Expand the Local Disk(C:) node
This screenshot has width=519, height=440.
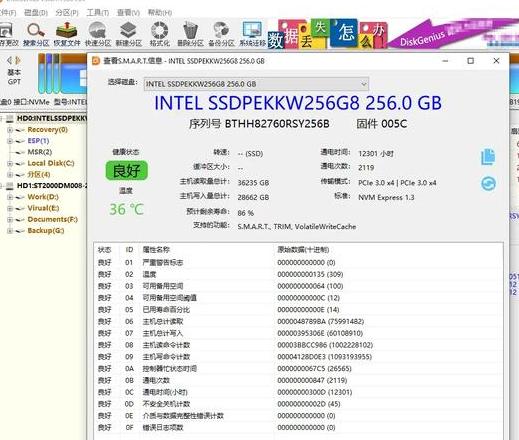(10, 163)
